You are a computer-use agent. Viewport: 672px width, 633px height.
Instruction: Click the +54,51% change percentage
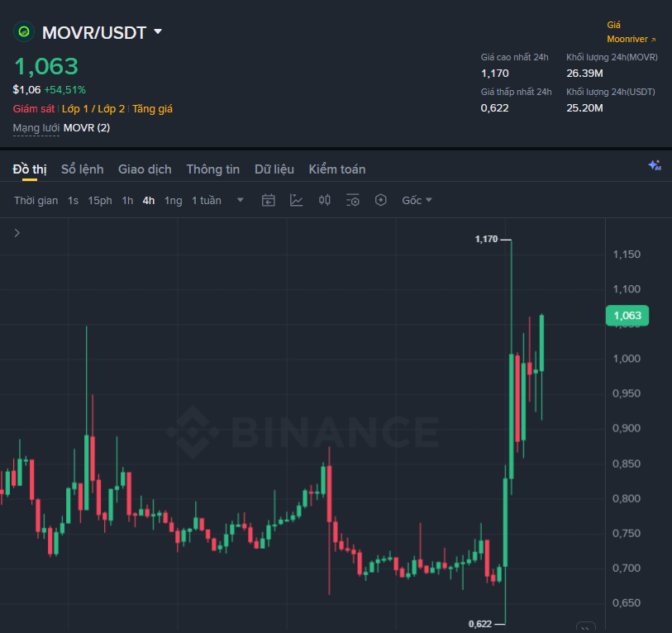coord(64,90)
